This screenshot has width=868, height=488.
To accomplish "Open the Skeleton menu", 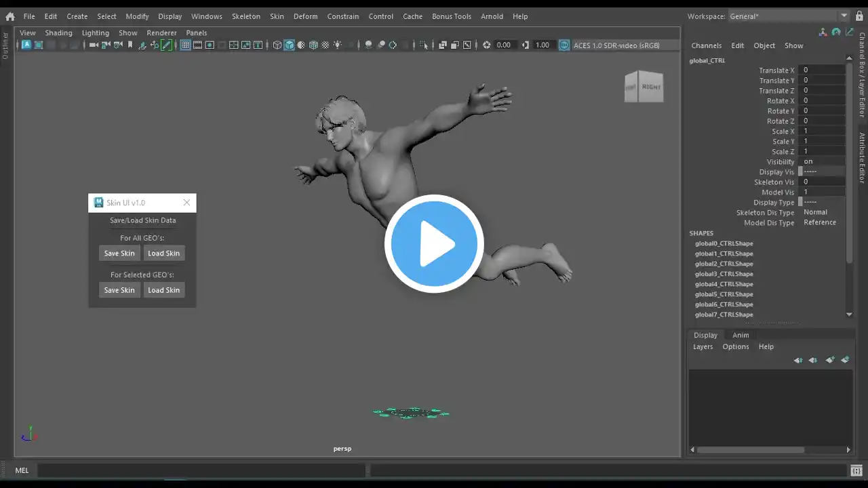I will 245,16.
